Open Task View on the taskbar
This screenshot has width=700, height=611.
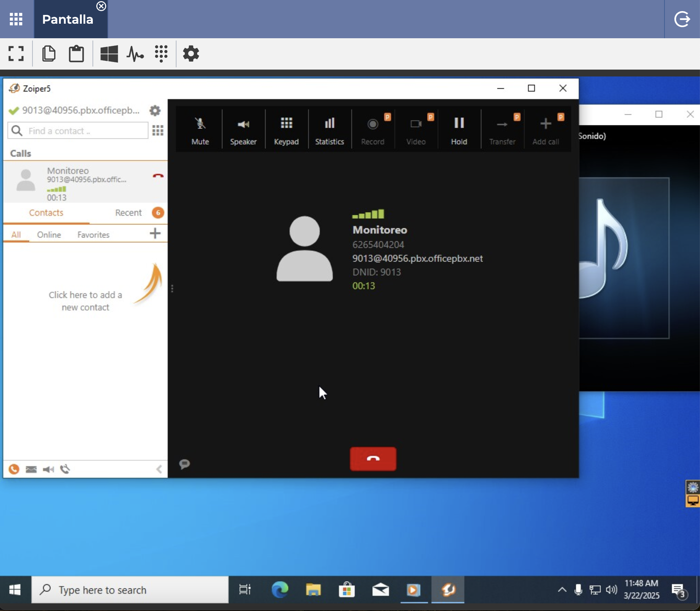point(245,590)
